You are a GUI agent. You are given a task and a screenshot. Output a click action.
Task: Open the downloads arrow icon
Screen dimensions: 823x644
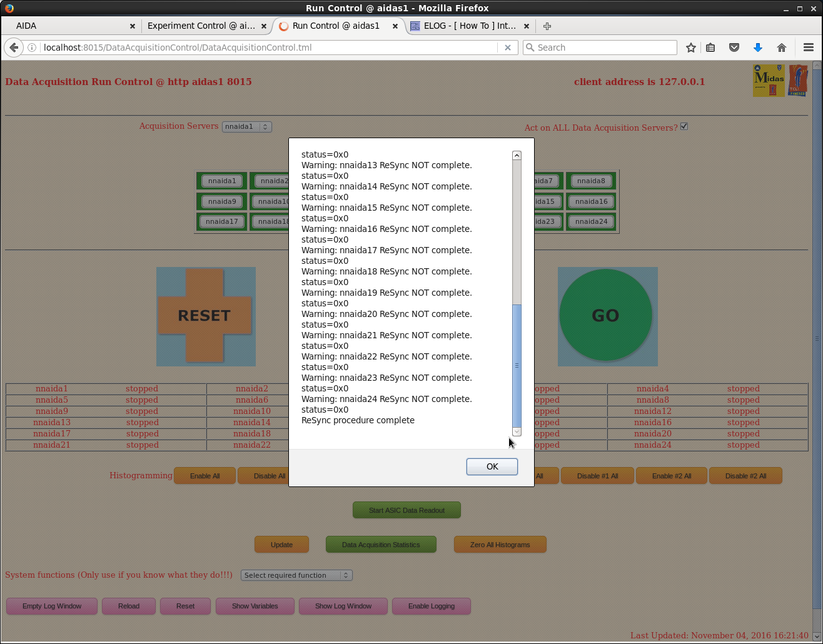757,48
